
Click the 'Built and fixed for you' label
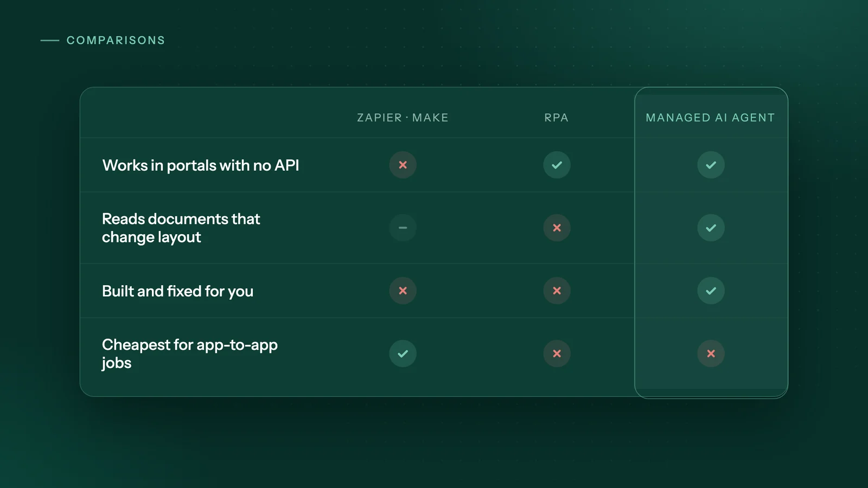177,291
